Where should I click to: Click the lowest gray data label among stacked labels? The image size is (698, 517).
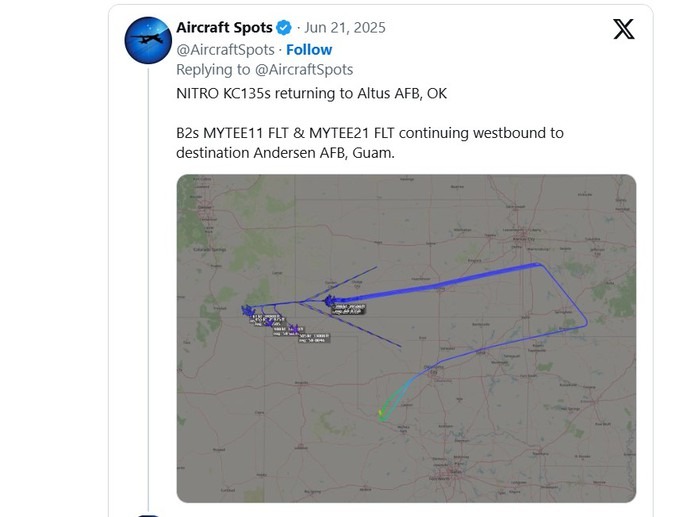pos(314,338)
